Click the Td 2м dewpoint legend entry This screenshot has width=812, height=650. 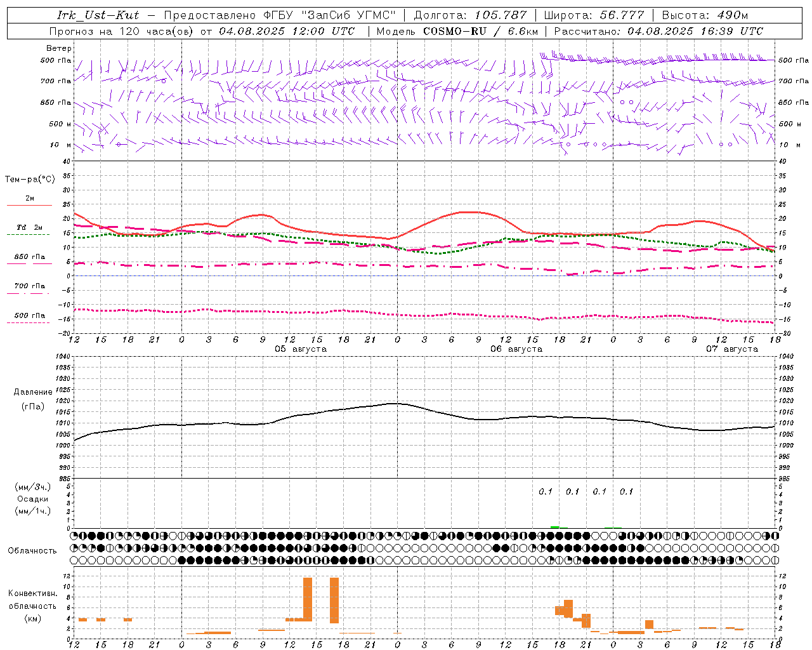click(x=30, y=227)
